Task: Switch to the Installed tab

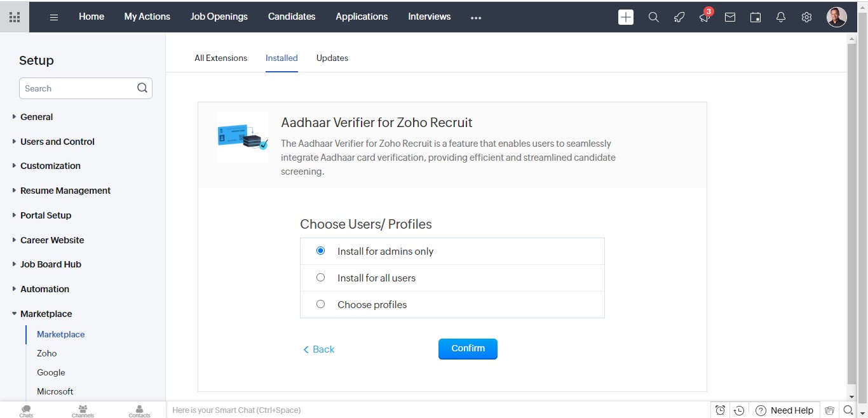Action: [x=281, y=58]
